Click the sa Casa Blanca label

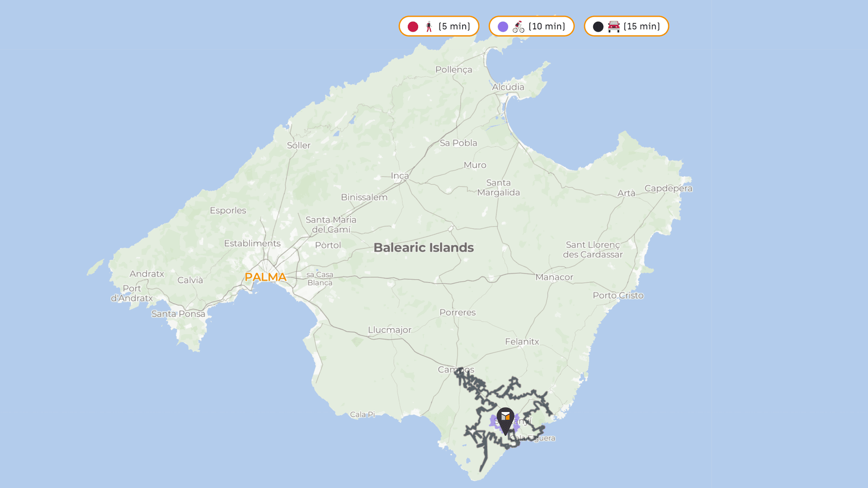pyautogui.click(x=320, y=279)
